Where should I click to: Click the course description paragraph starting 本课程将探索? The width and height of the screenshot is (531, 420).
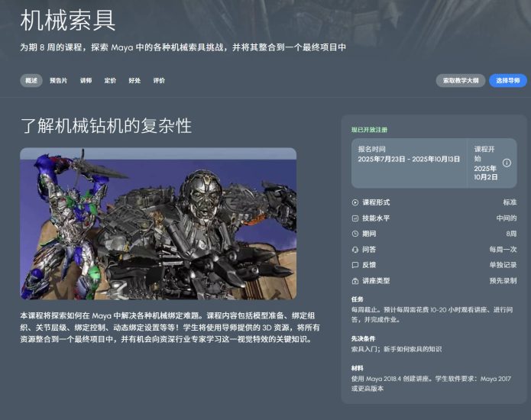170,328
